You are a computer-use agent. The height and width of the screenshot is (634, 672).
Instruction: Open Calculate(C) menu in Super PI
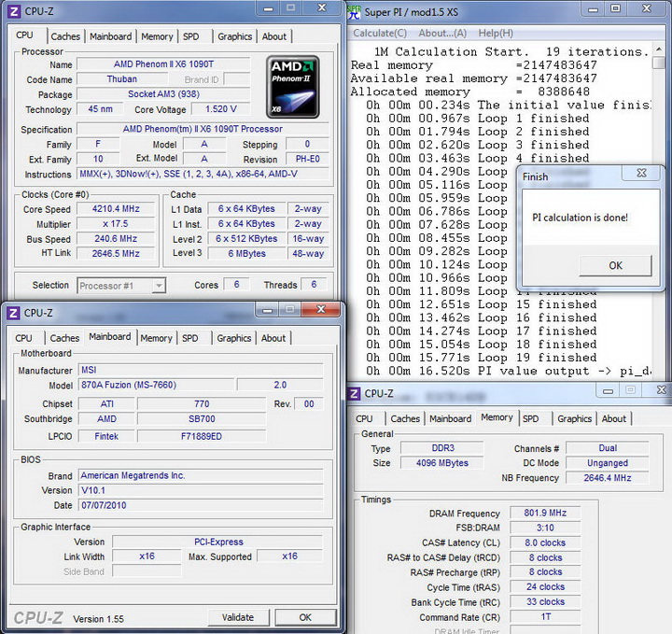coord(380,34)
